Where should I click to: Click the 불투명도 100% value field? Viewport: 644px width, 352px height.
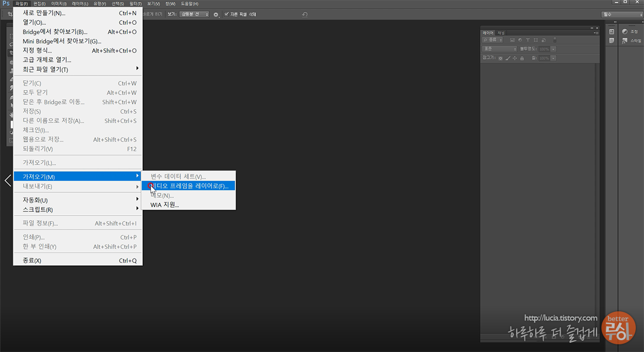[x=544, y=49]
